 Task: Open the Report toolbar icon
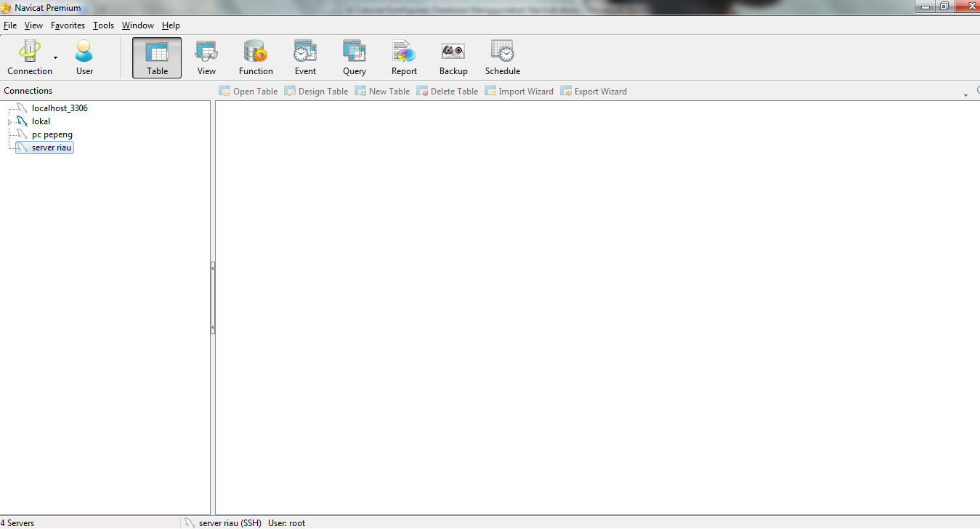click(x=404, y=57)
